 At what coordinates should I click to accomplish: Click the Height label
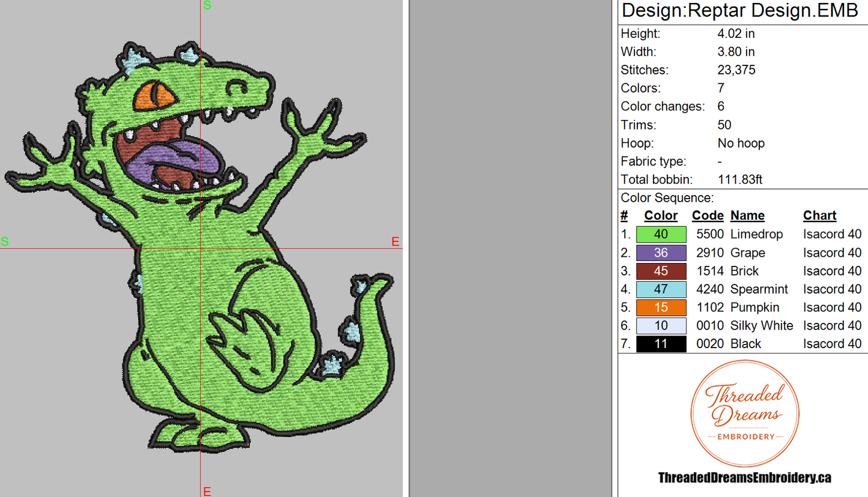[640, 34]
